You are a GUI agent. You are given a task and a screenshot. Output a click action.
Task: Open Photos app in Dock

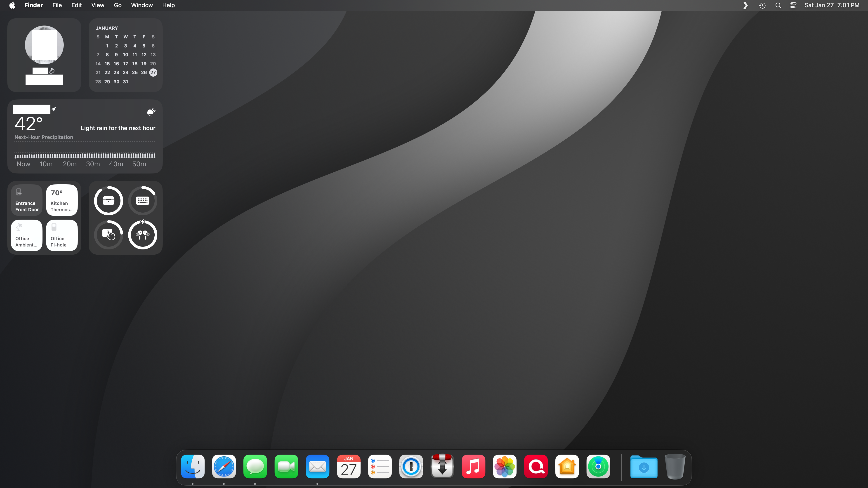tap(505, 467)
